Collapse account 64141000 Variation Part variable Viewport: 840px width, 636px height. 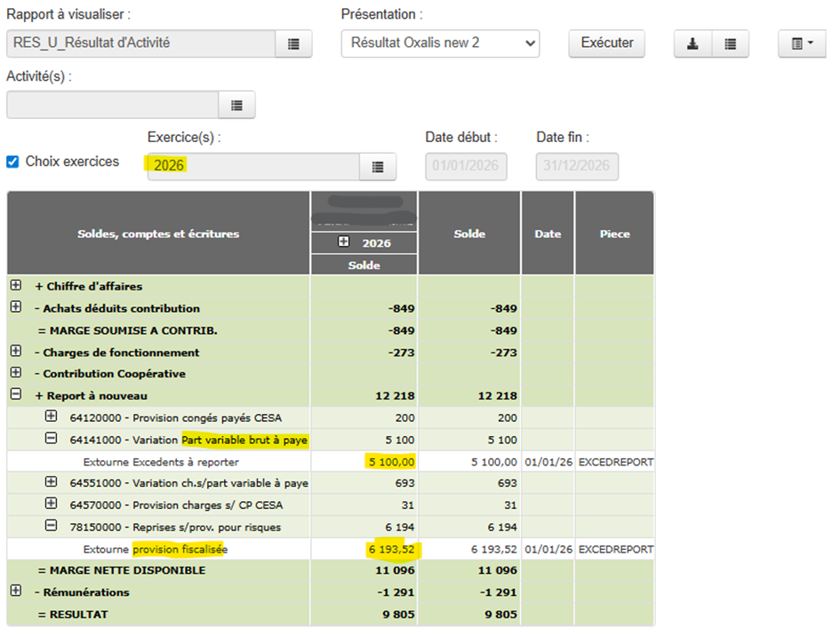point(51,439)
